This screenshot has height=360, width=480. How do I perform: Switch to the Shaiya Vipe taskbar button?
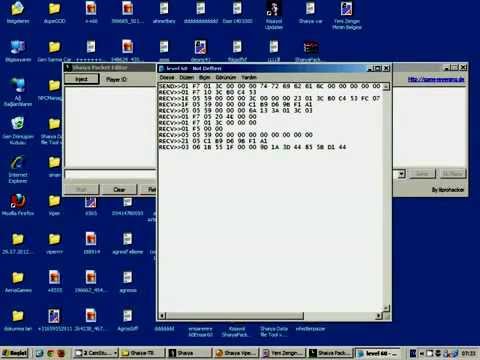click(x=236, y=353)
